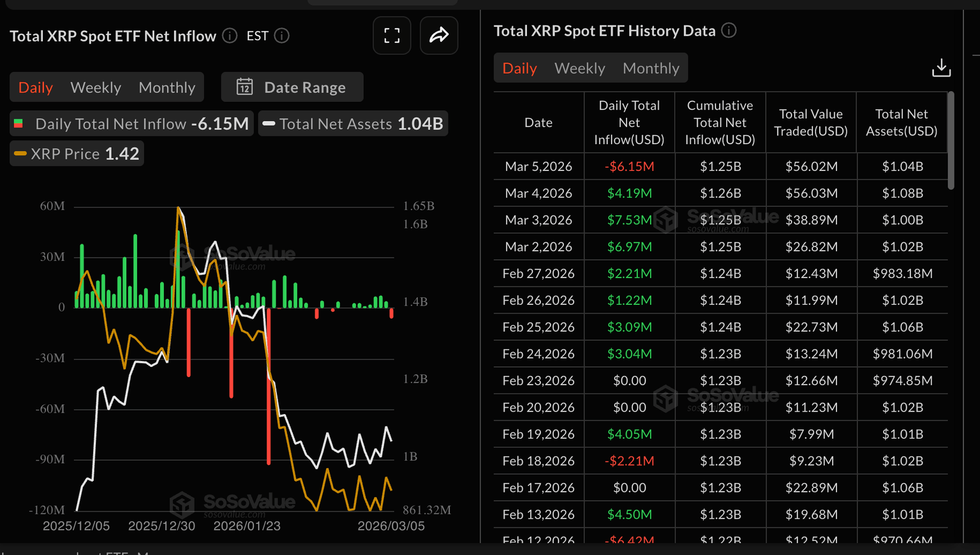Screen dimensions: 980x555
Task: Select Weekly tab in history table
Action: click(x=579, y=68)
